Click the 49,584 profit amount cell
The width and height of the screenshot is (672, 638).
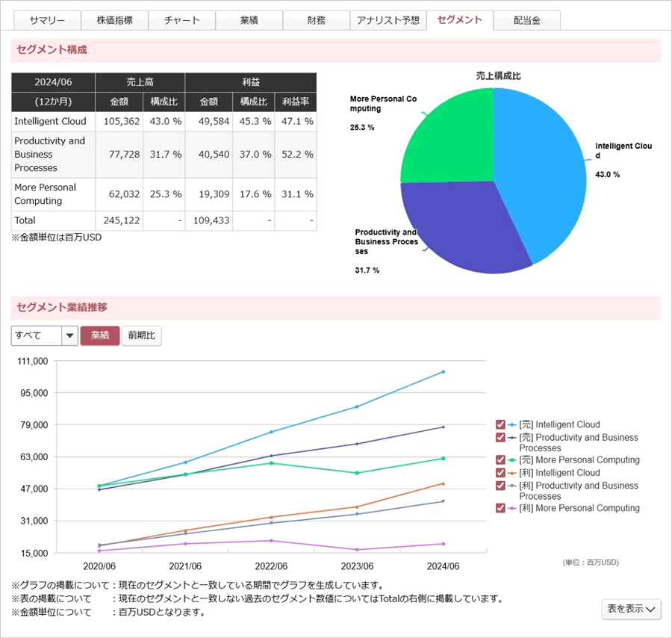[209, 121]
